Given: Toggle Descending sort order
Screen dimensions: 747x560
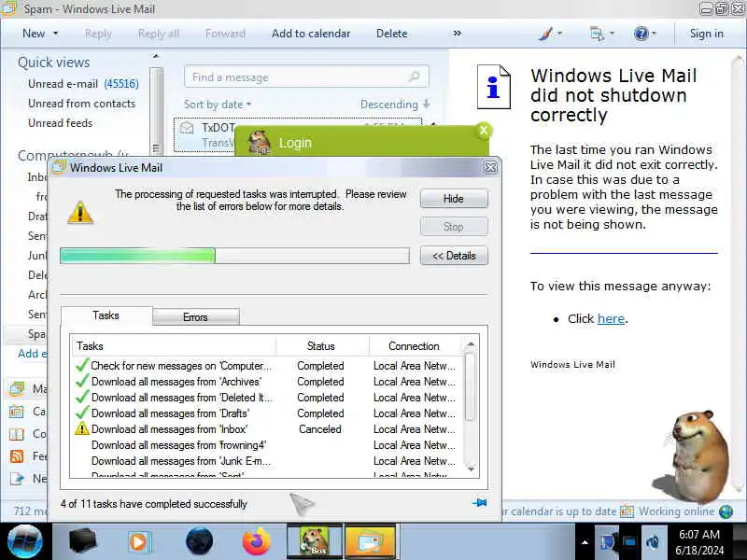Looking at the screenshot, I should 395,105.
